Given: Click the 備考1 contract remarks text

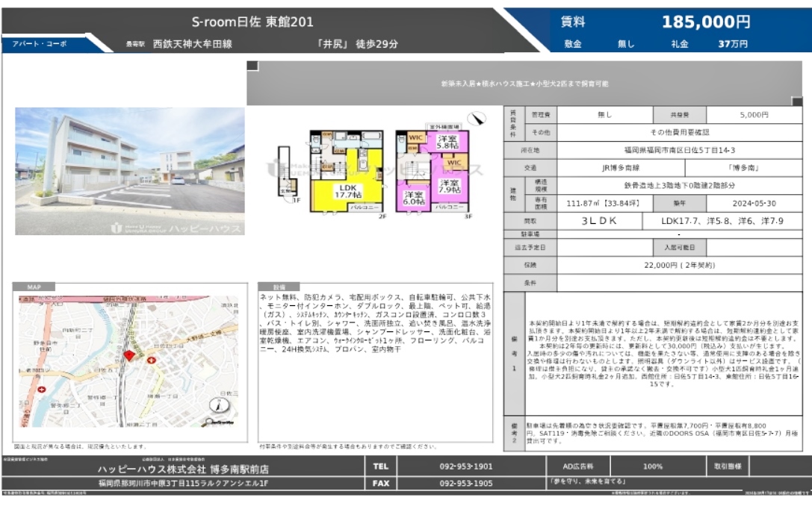Looking at the screenshot, I should point(664,353).
